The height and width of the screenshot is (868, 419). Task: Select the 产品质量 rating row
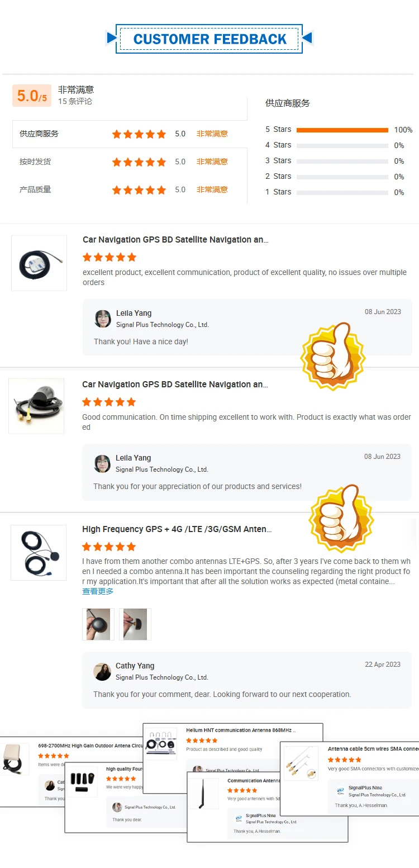point(130,190)
